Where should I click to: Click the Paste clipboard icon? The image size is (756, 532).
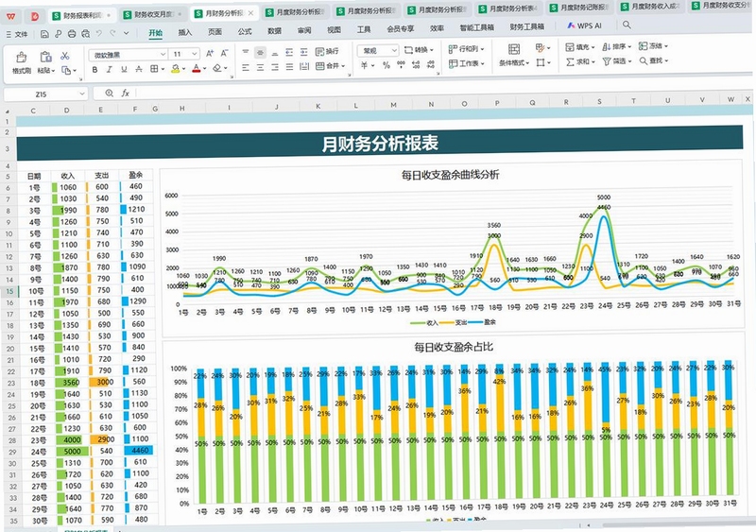(x=45, y=58)
